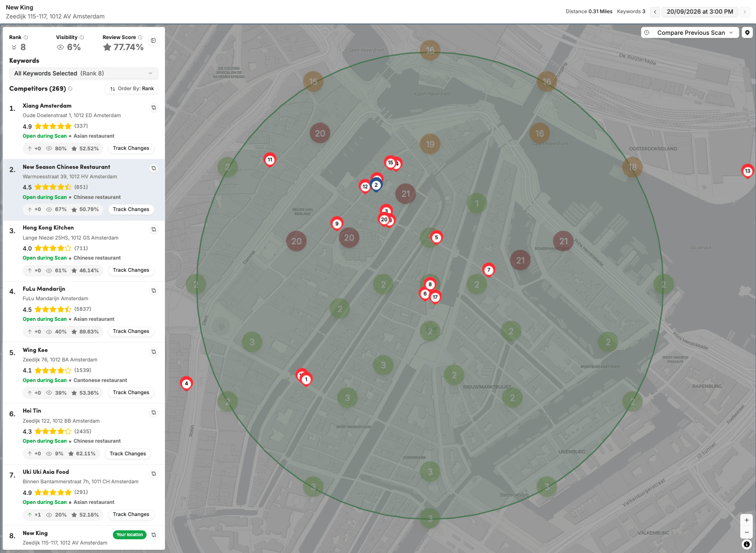Screen dimensions: 756x553
Task: Select the Wing Kee competitor name
Action: (x=35, y=350)
